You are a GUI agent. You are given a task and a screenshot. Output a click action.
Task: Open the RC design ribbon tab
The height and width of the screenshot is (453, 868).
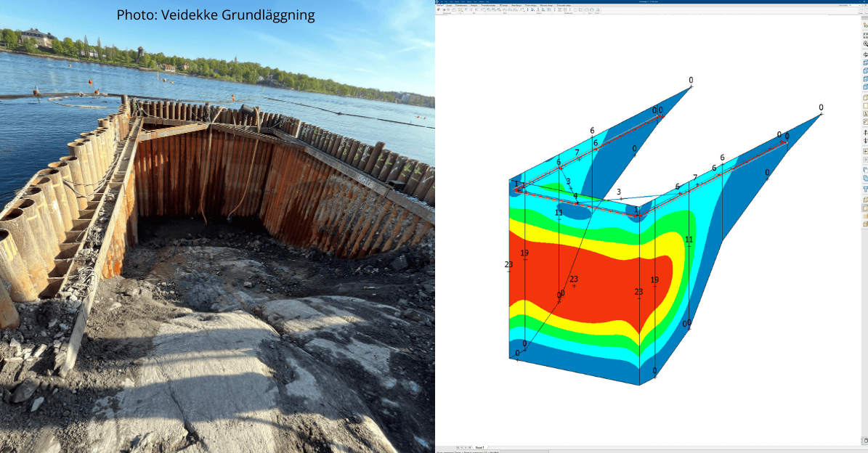pyautogui.click(x=504, y=6)
